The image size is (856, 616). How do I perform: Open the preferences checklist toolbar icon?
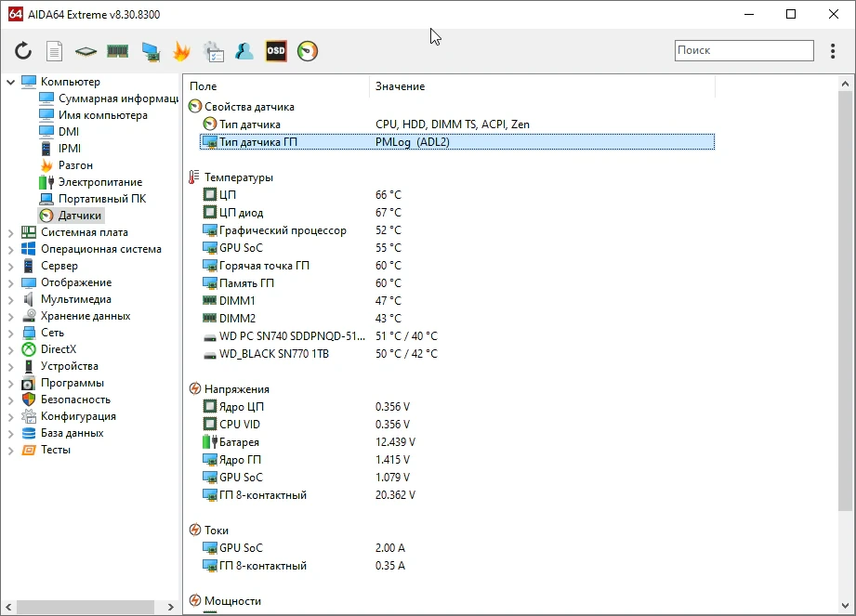214,52
